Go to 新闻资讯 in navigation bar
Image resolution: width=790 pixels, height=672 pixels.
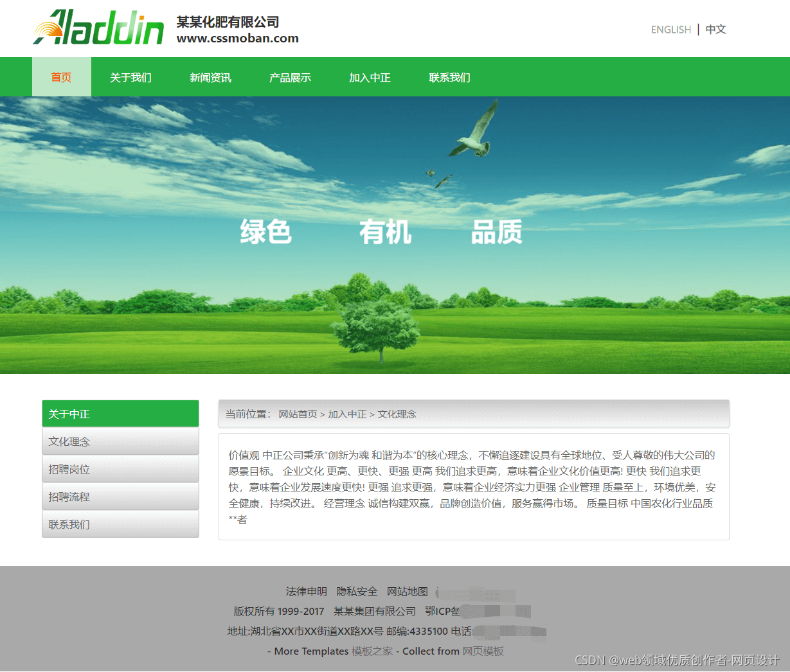210,77
